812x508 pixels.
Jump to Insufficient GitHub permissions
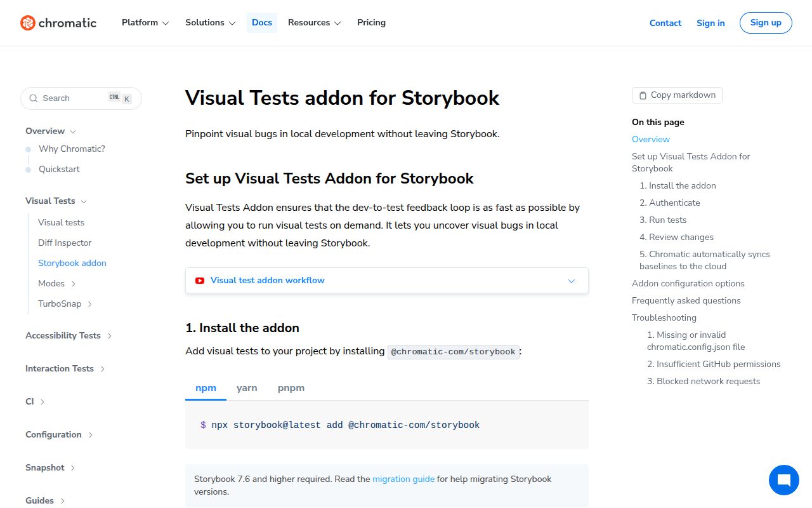714,364
